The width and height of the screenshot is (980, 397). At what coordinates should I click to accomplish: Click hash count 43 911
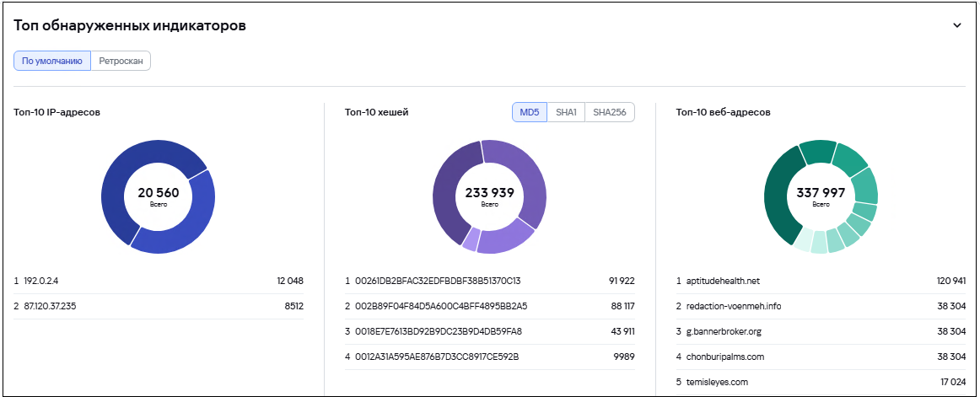pyautogui.click(x=622, y=331)
